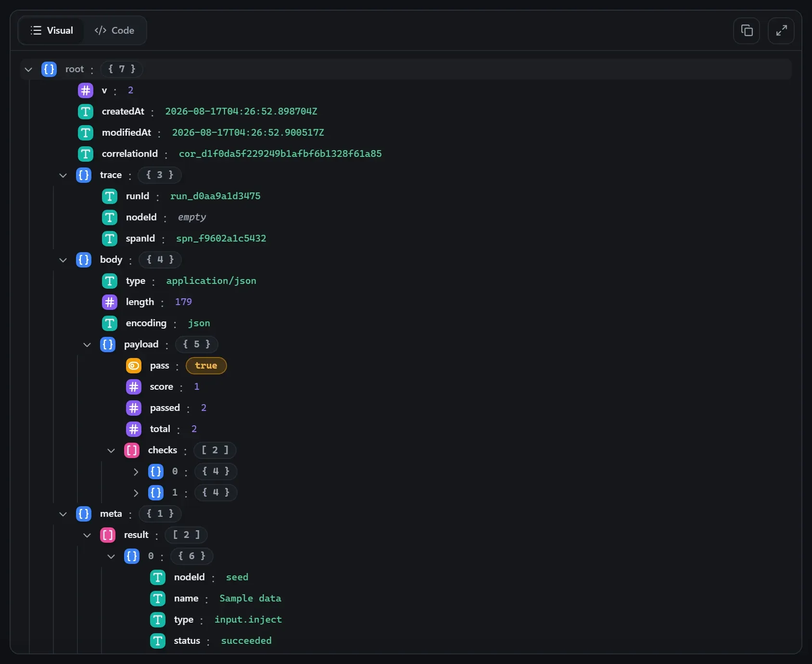Switch to the Code tab

pos(114,30)
